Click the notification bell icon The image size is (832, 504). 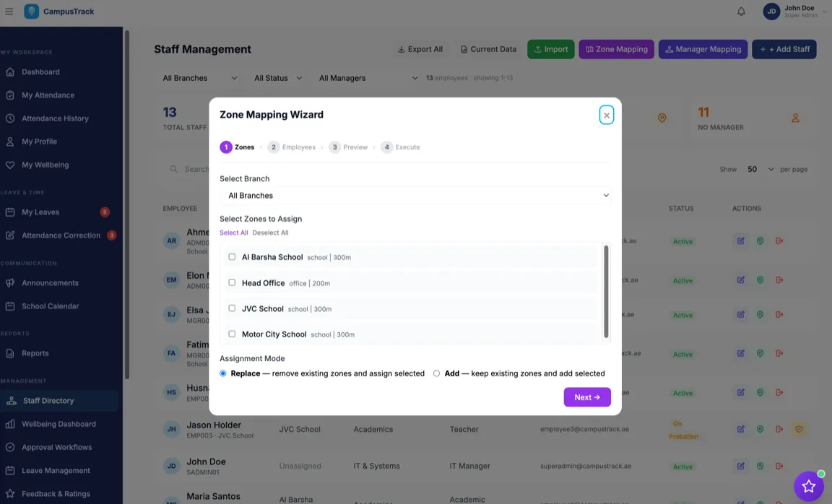[741, 12]
